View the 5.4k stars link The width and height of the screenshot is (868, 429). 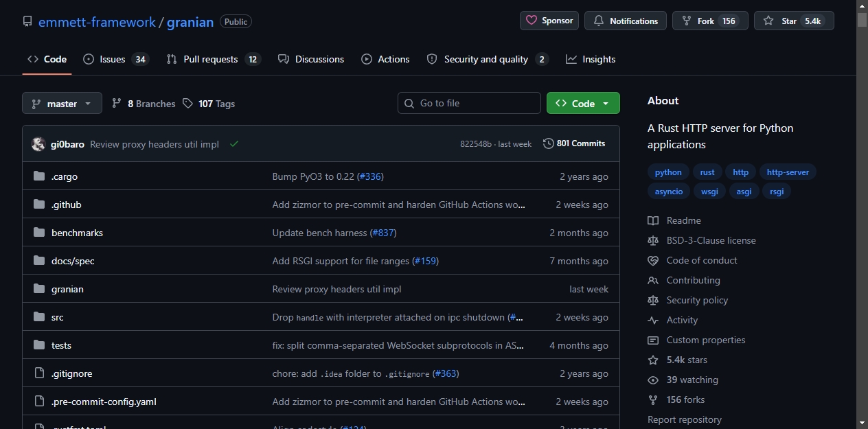(x=677, y=360)
